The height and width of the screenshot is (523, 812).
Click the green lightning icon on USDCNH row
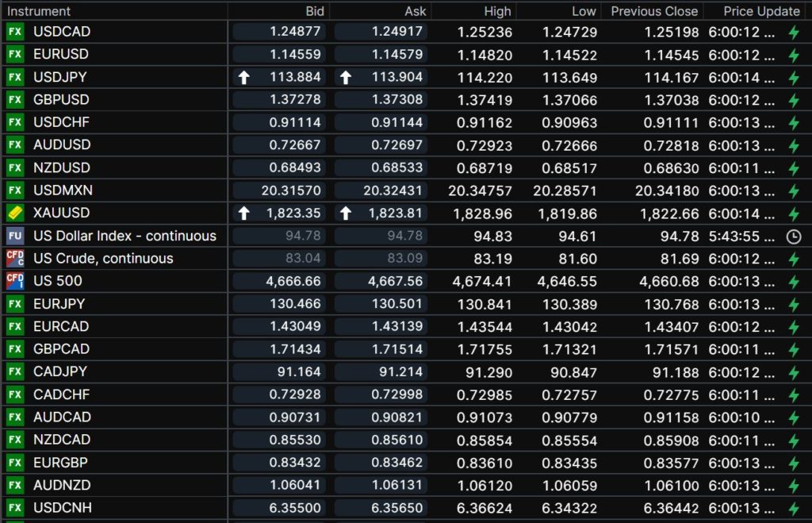[793, 507]
